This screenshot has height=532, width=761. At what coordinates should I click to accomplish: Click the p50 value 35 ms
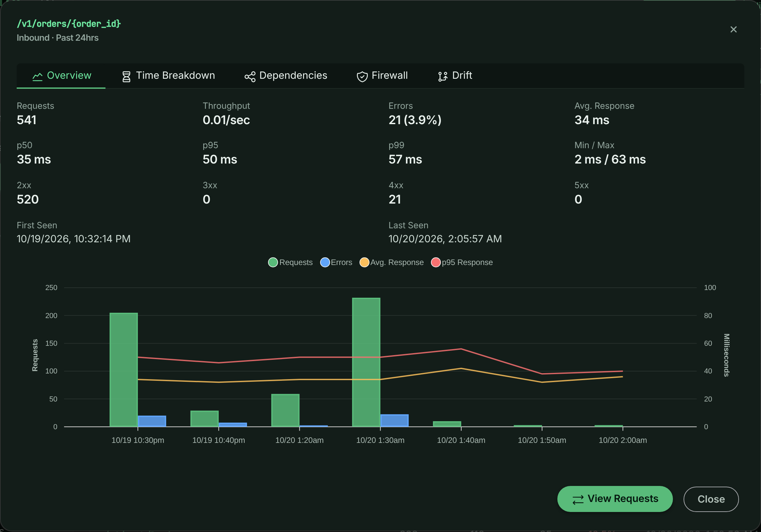click(34, 159)
